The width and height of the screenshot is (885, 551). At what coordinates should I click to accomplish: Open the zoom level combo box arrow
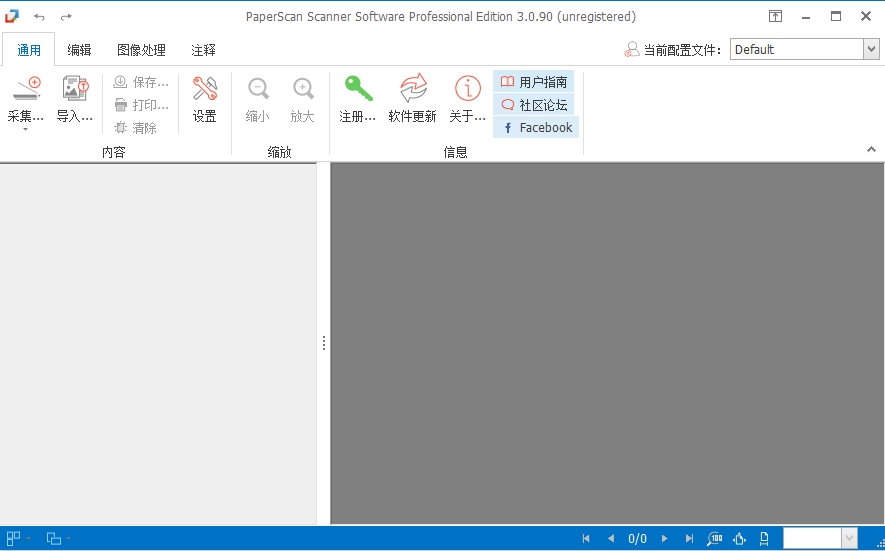click(849, 539)
